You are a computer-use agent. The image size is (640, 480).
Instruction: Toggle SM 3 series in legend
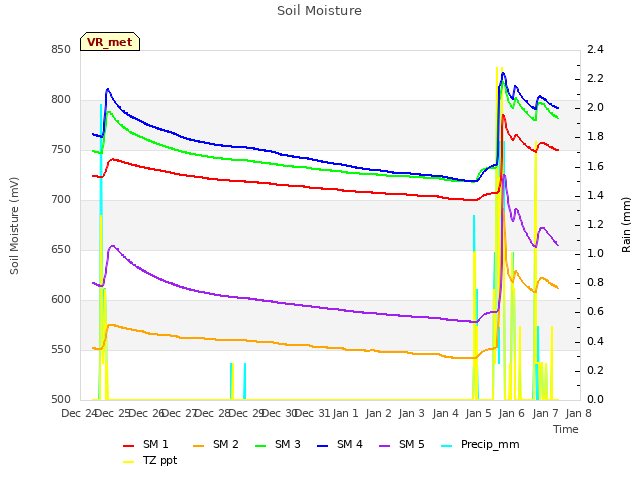coord(278,444)
